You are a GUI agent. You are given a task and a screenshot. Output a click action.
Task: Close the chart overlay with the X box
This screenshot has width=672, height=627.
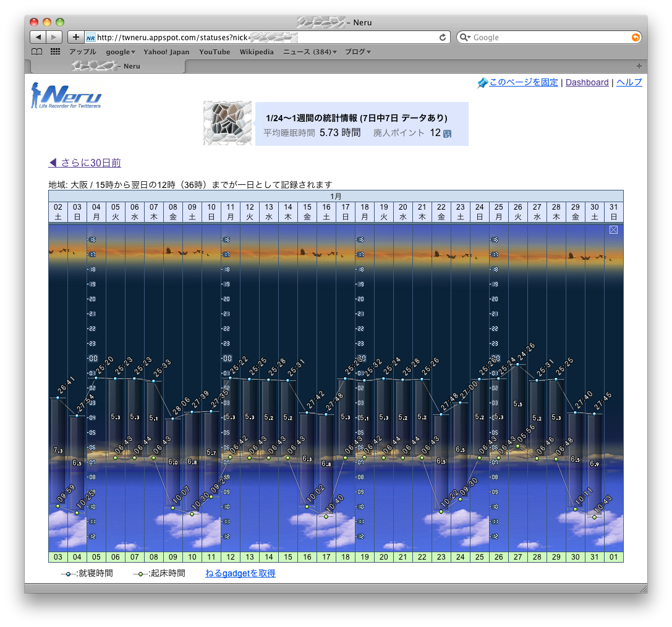pos(614,229)
